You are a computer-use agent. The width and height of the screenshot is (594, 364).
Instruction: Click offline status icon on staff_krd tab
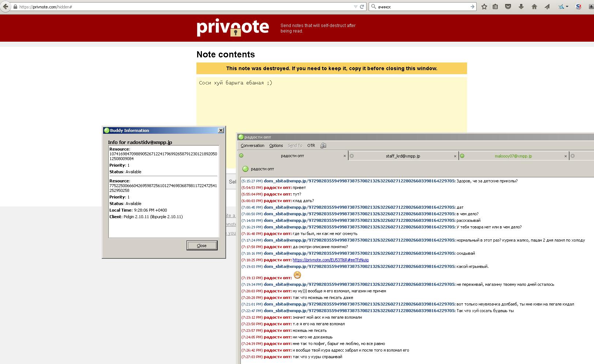(x=352, y=156)
